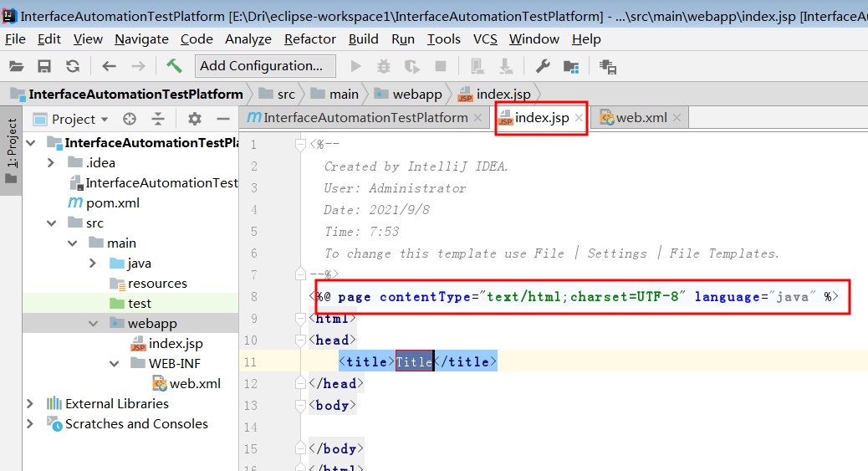Click the Collapse All icon in Project panel
The image size is (868, 471).
[x=158, y=119]
